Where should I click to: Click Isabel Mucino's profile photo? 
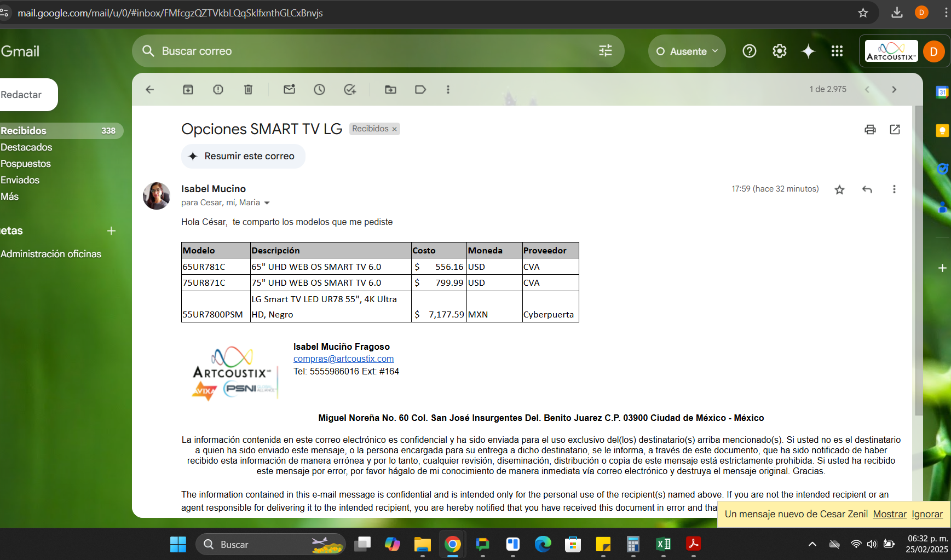pyautogui.click(x=157, y=196)
